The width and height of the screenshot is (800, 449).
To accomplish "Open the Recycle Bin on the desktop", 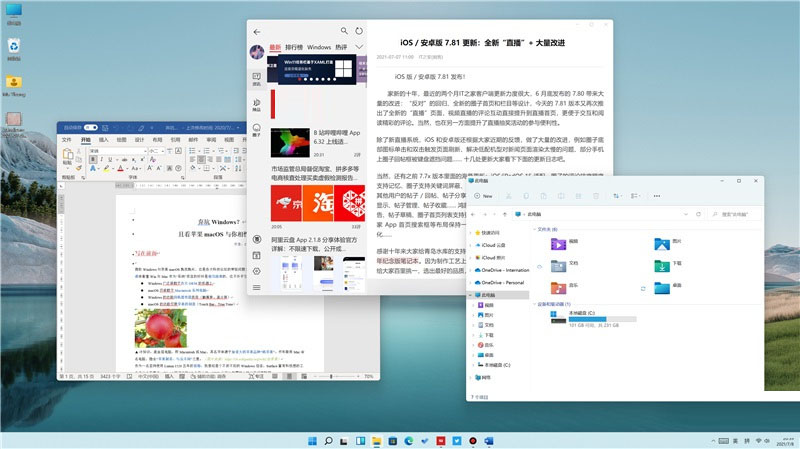I will 14,46.
